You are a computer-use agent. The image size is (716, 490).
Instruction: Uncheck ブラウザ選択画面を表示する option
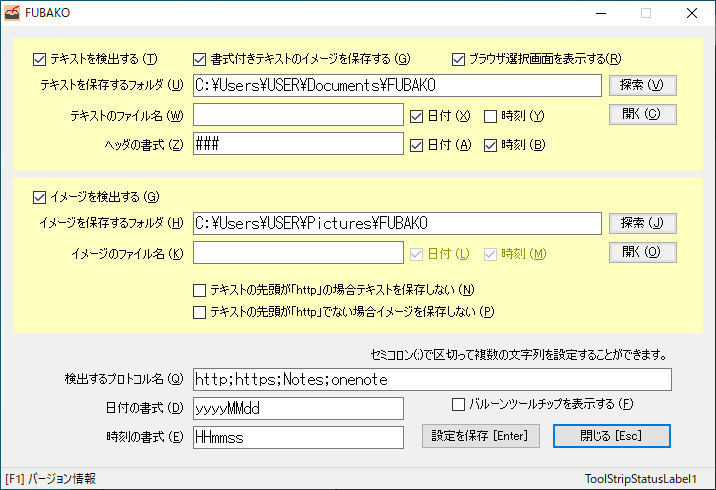point(460,58)
